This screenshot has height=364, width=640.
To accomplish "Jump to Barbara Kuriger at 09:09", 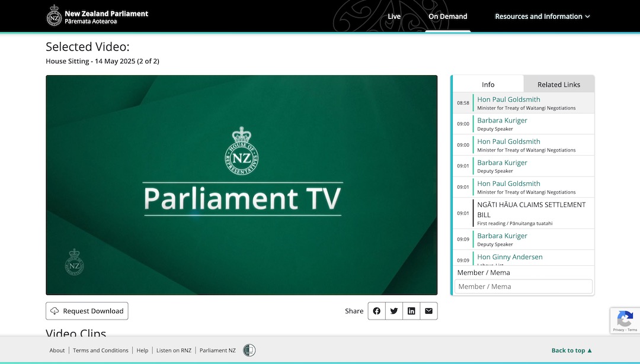I will [524, 239].
